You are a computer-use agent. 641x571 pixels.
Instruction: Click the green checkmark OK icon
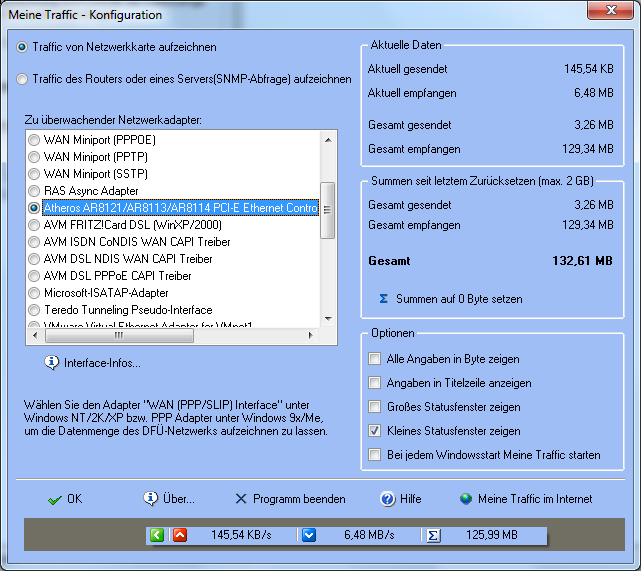pyautogui.click(x=54, y=500)
